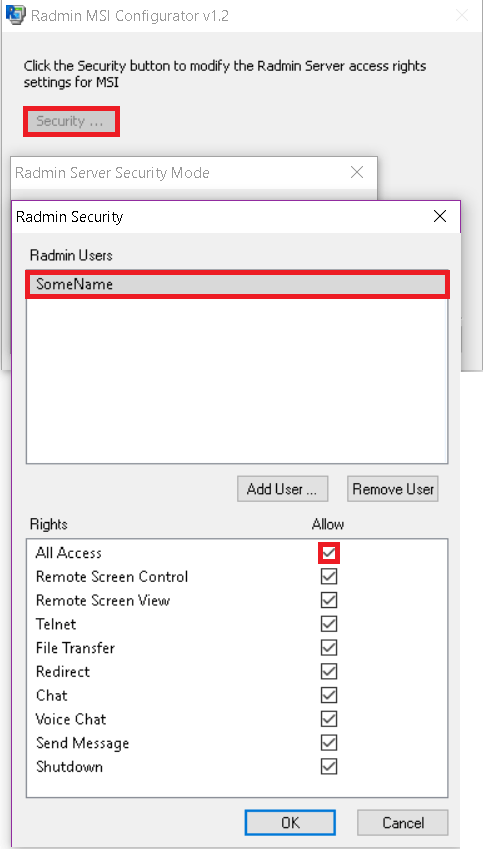The image size is (483, 849).
Task: Close the Radmin Security dialog
Action: click(440, 217)
